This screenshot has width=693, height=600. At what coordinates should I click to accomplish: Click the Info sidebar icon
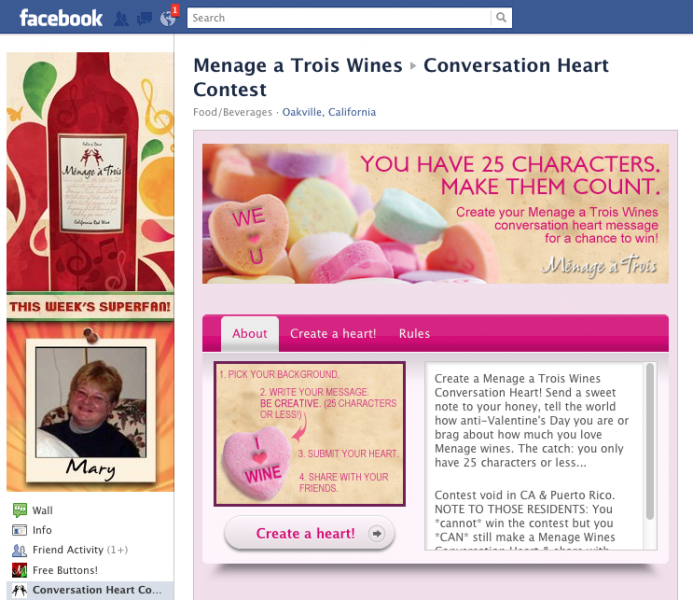[19, 530]
